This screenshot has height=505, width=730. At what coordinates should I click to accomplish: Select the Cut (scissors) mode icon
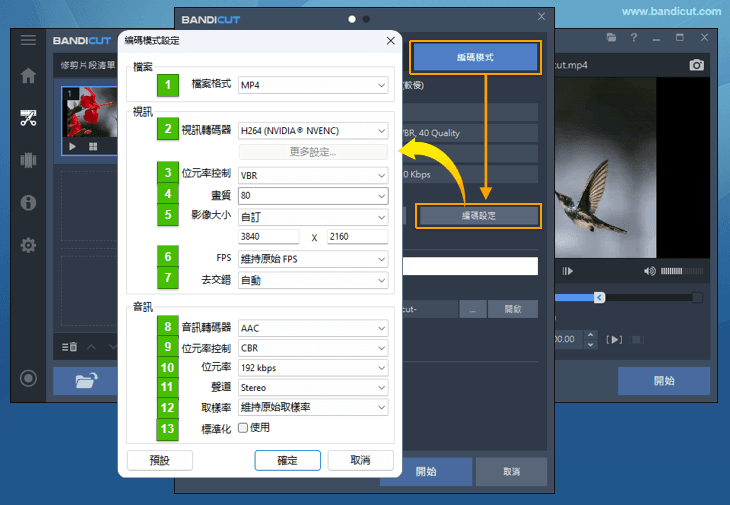(x=28, y=118)
